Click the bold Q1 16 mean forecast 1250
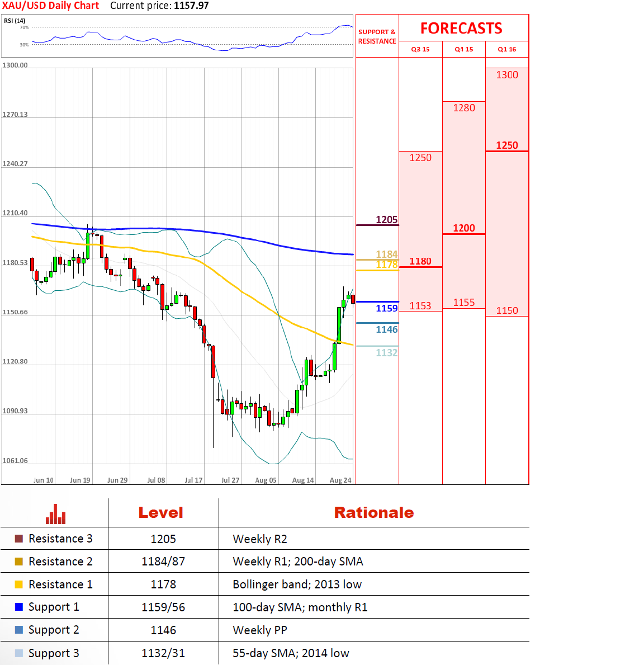The image size is (644, 665). (x=507, y=145)
